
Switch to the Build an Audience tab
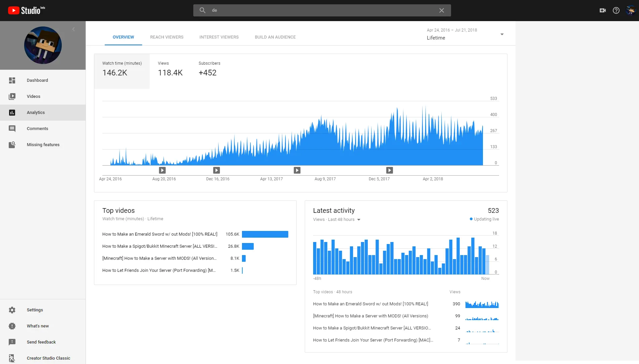(275, 37)
